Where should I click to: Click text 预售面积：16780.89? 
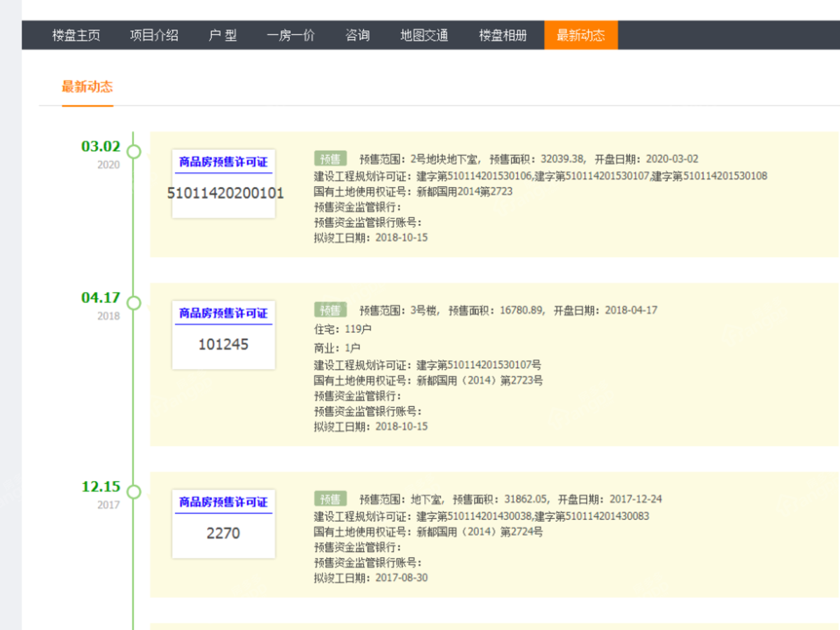[496, 310]
